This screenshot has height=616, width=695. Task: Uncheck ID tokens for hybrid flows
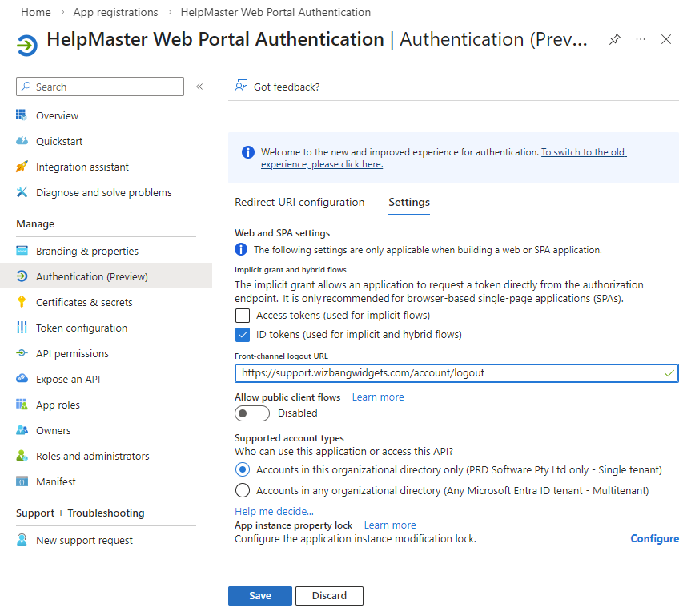click(x=243, y=335)
